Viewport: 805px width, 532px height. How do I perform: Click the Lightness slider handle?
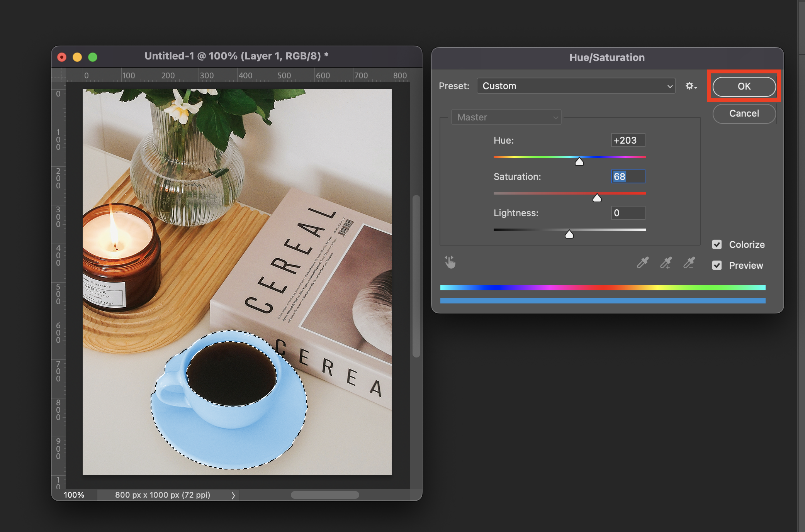coord(569,234)
